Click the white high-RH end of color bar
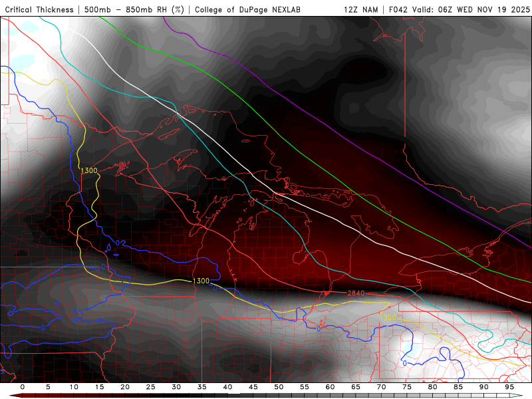This screenshot has width=532, height=399. tap(517, 396)
